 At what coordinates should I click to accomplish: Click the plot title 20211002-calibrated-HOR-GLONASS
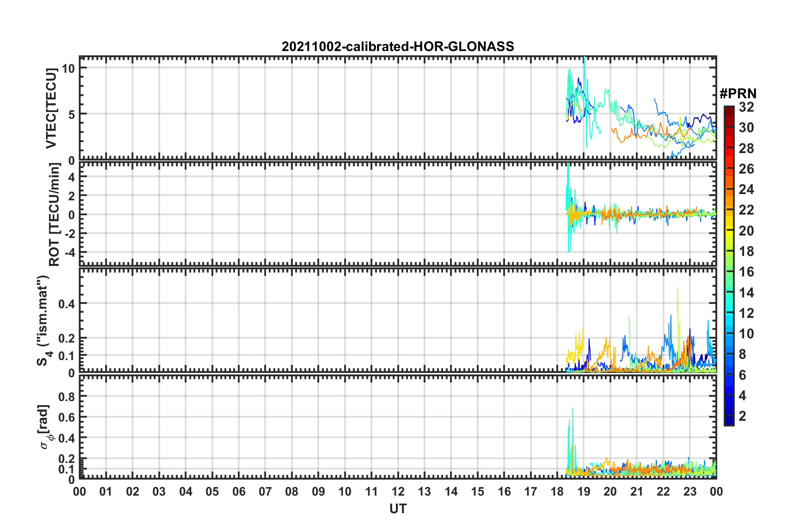(398, 46)
